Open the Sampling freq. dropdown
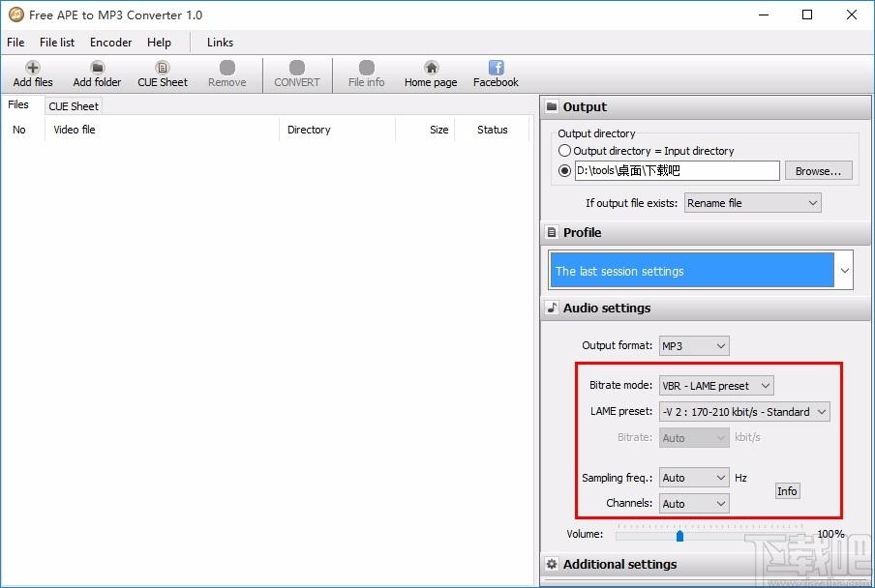This screenshot has width=875, height=588. point(694,478)
